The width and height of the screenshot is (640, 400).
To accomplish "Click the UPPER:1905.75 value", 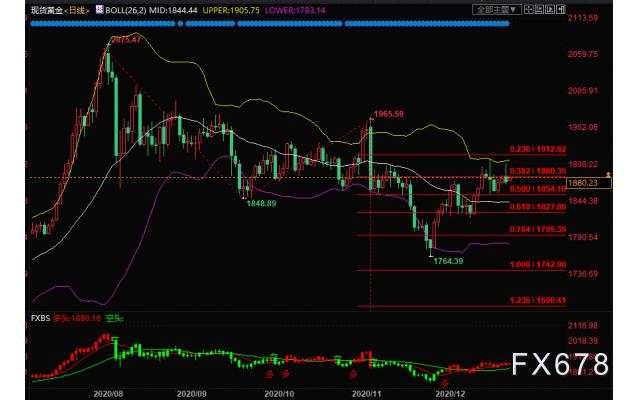I will point(231,10).
